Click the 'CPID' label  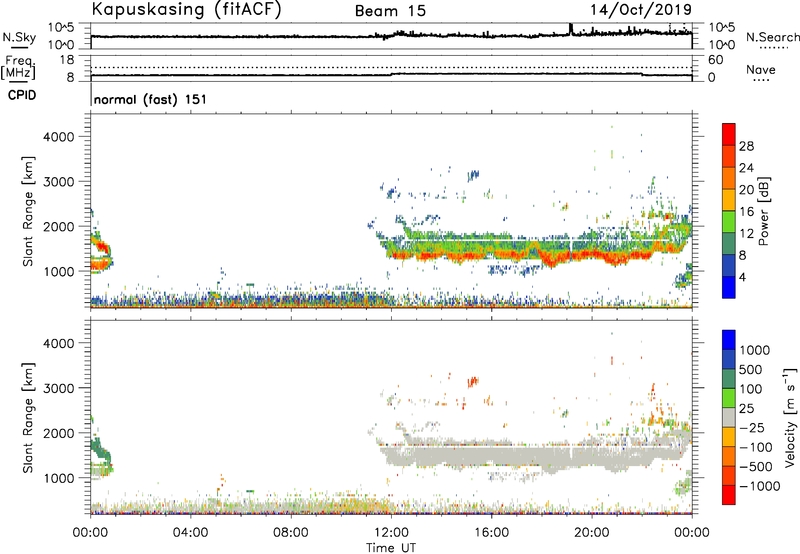tap(22, 95)
